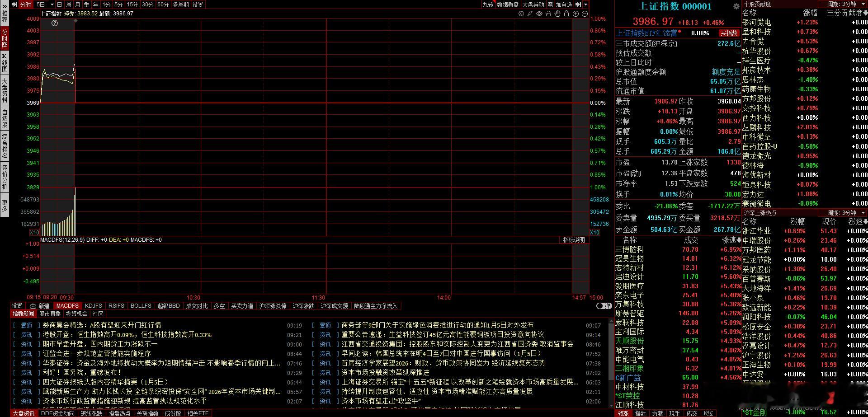Open the KDJFS indicator tab

point(94,306)
